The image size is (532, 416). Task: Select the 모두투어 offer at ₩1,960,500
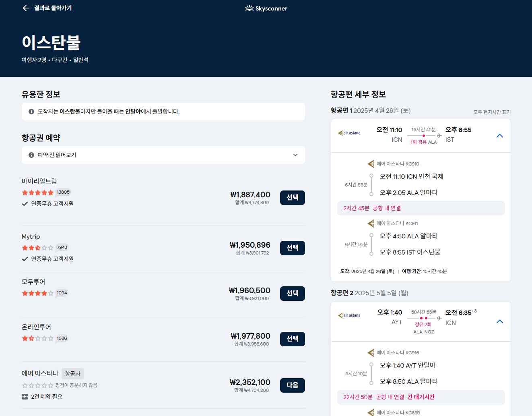pos(293,294)
